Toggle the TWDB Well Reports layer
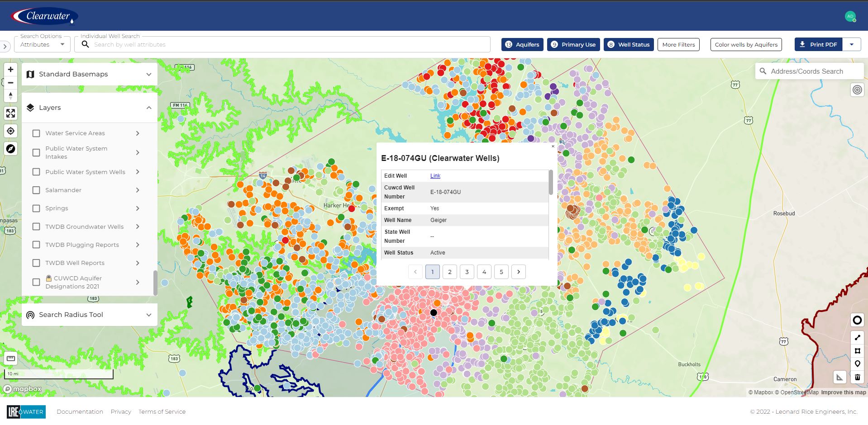 click(x=36, y=263)
